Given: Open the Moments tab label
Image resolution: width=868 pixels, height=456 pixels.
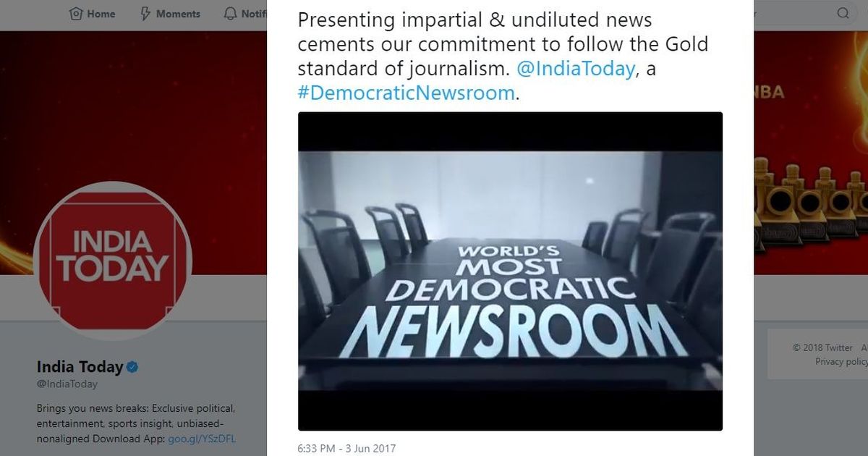Looking at the screenshot, I should point(179,14).
